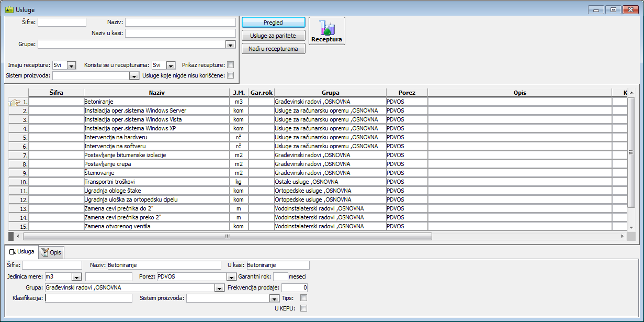644x322 pixels.
Task: Click the Grupa column header
Action: coord(330,93)
